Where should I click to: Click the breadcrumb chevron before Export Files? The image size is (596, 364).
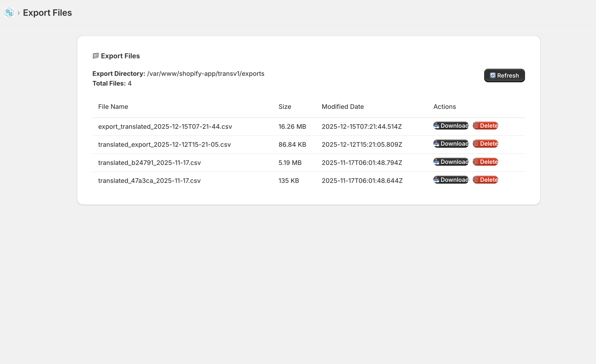click(x=19, y=13)
